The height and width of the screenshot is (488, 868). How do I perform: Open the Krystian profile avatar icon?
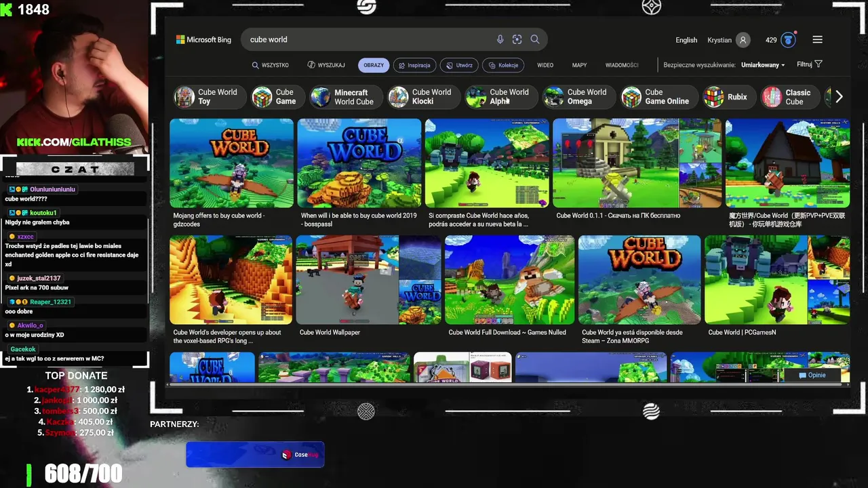pos(743,40)
